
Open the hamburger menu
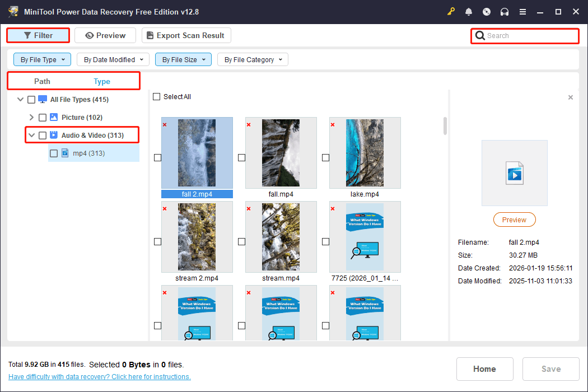(522, 11)
